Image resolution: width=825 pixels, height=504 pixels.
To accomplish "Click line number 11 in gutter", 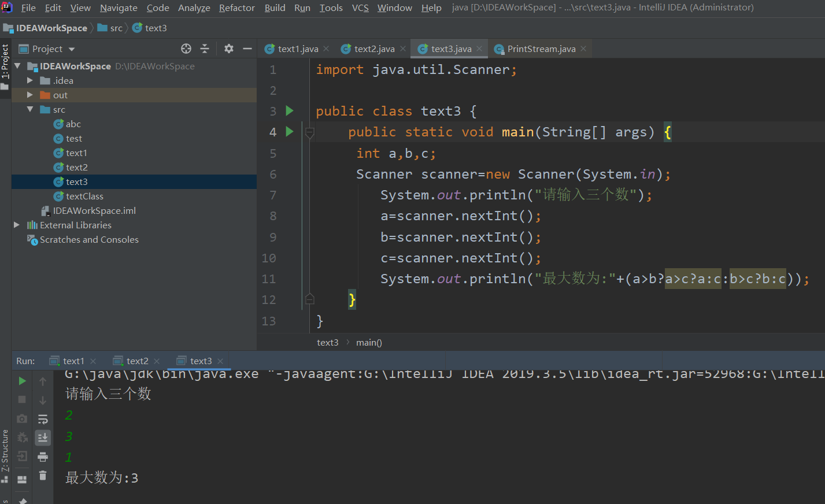I will click(x=269, y=279).
